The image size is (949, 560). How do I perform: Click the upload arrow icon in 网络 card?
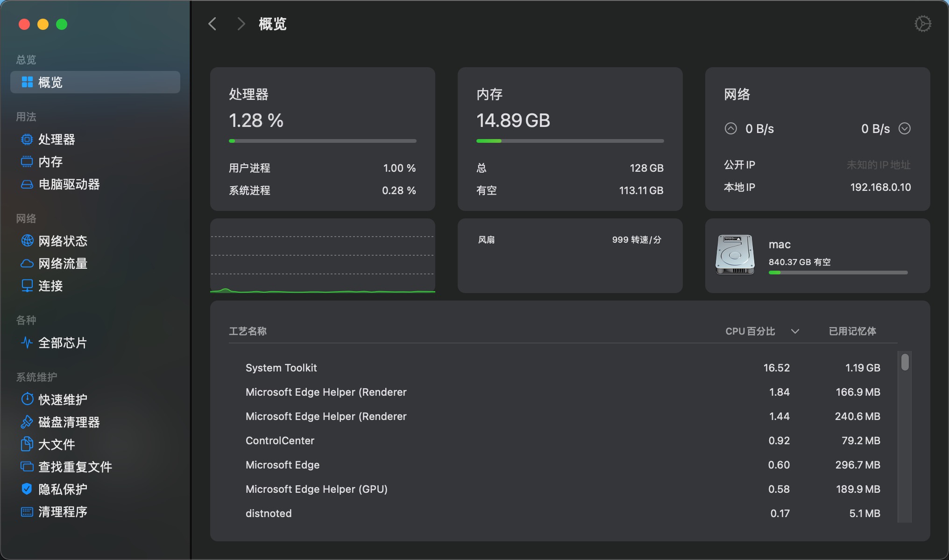click(730, 128)
